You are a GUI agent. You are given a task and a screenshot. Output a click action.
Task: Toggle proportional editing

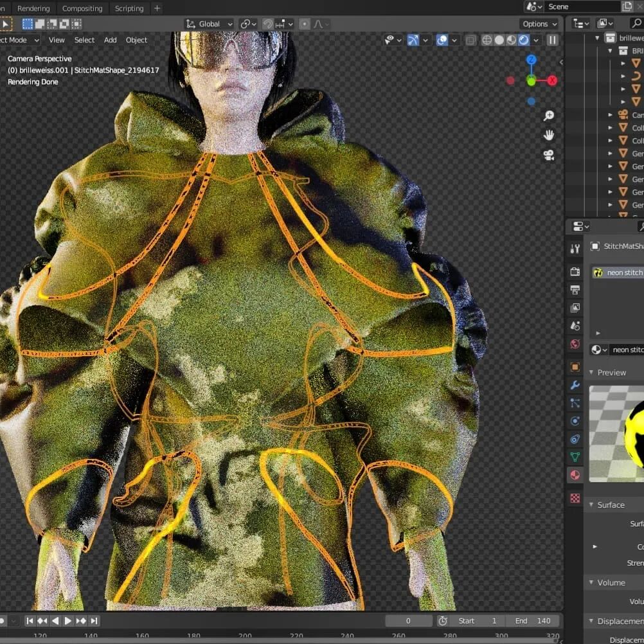pyautogui.click(x=305, y=24)
